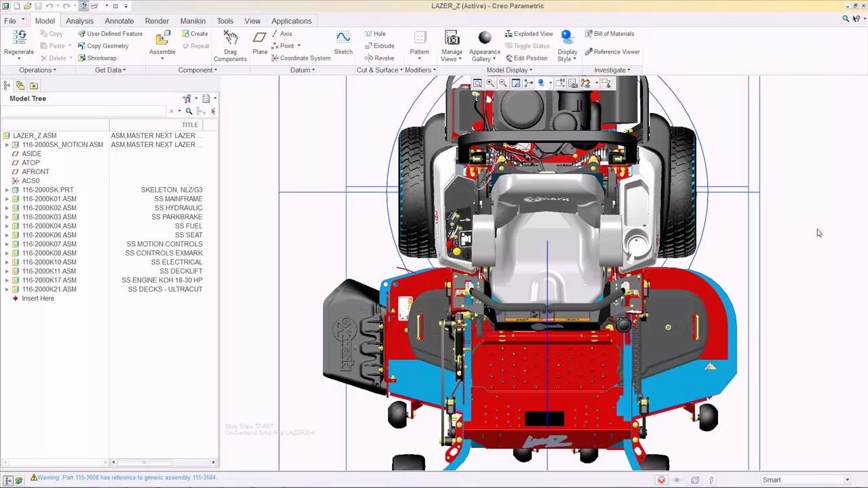
Task: Expand the Component group dropdown
Action: 197,70
